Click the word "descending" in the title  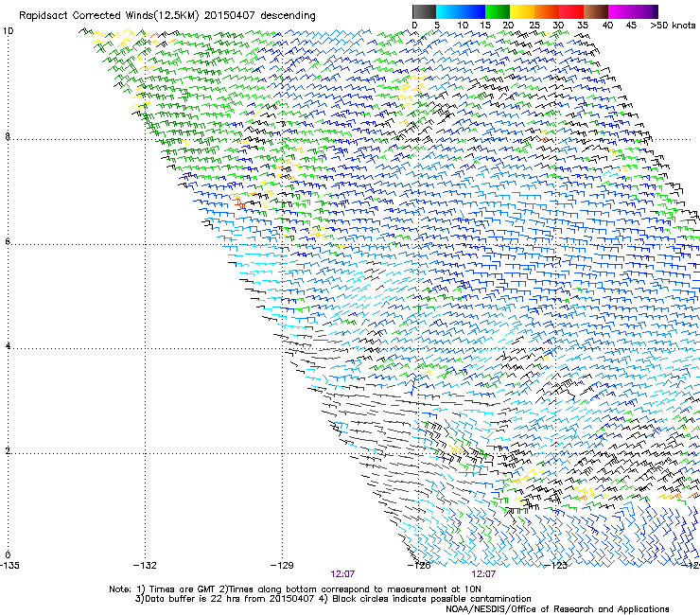click(x=288, y=16)
